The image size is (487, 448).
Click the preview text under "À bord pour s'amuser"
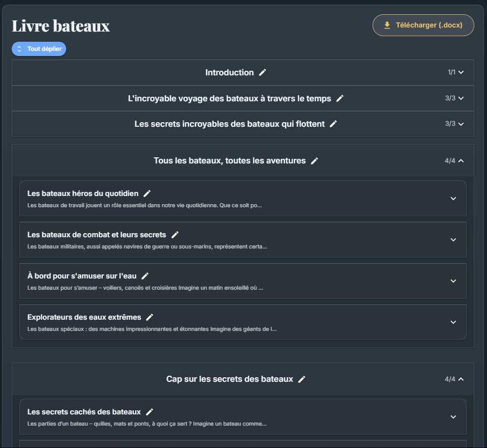point(145,288)
